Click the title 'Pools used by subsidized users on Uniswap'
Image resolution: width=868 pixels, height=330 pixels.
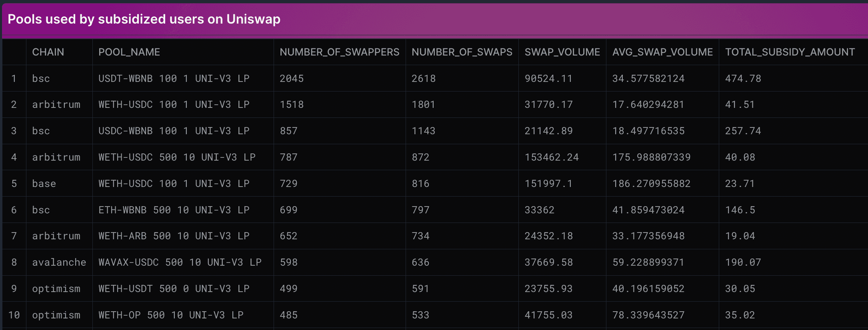tap(144, 19)
